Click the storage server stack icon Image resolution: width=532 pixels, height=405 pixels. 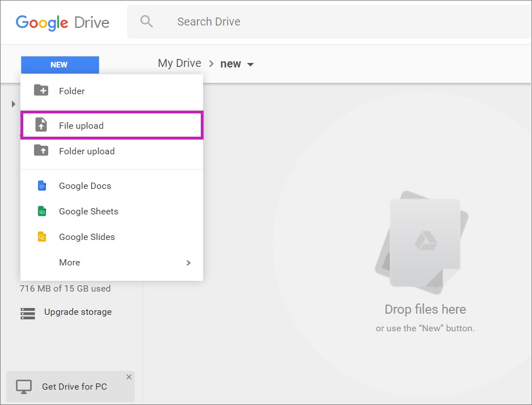[x=28, y=314]
